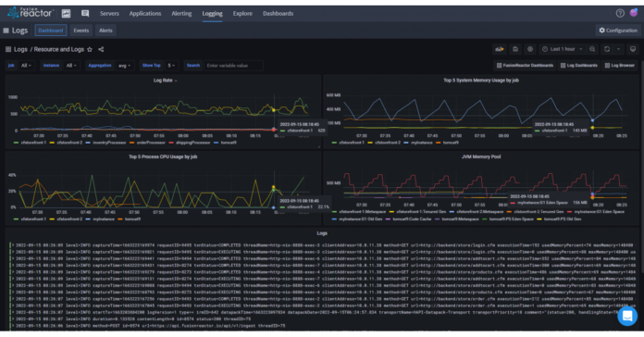The height and width of the screenshot is (337, 644).
Task: Star the Resource and Logs dashboard
Action: [x=90, y=49]
